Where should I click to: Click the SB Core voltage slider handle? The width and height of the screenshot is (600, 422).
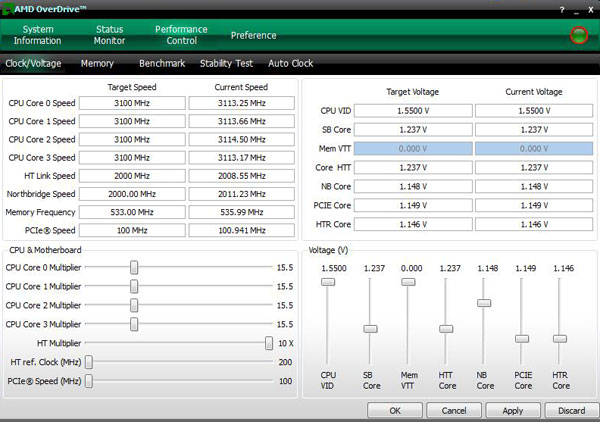(x=370, y=329)
